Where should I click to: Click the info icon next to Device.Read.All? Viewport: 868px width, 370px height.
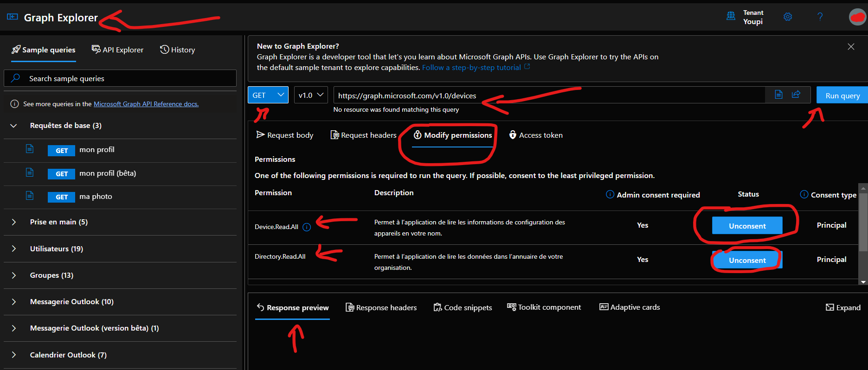click(x=307, y=227)
